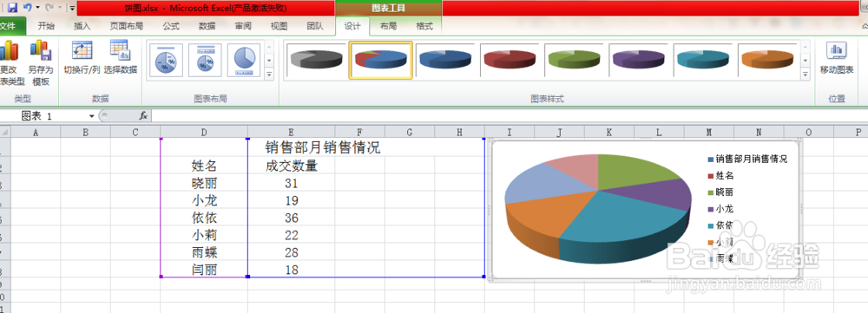Viewport: 868px width, 313px height.
Task: Click legend entry 晓丽 in chart
Action: pos(720,192)
